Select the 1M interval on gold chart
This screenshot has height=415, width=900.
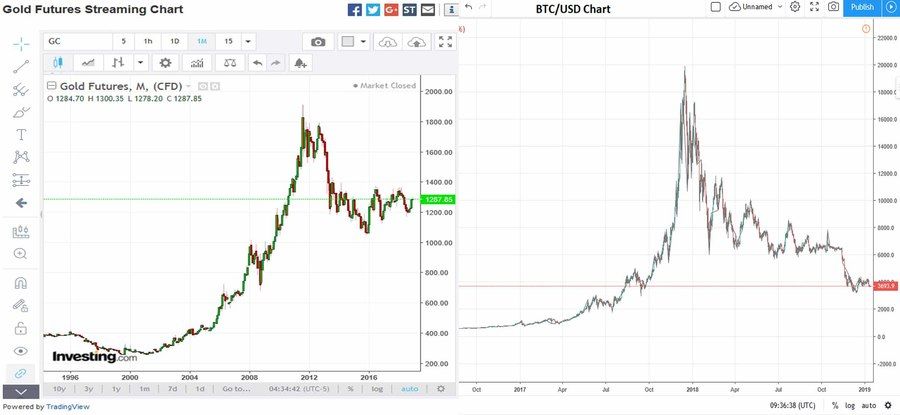[x=201, y=41]
